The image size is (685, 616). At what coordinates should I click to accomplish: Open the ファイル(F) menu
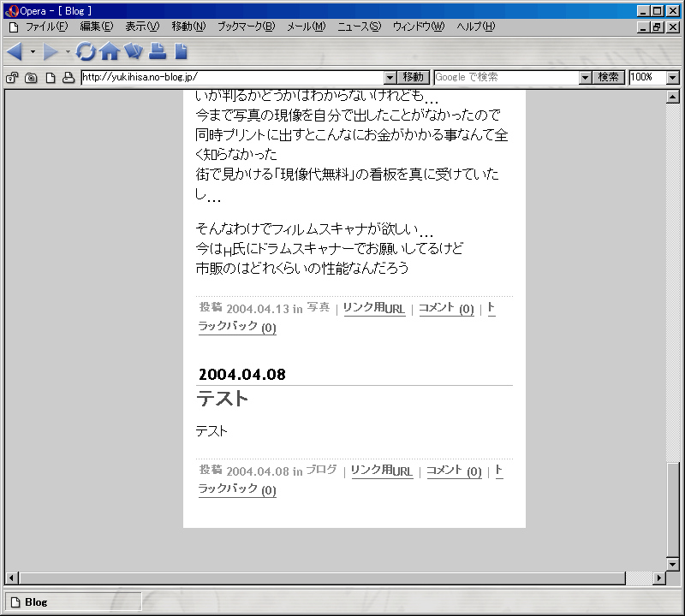click(x=47, y=27)
